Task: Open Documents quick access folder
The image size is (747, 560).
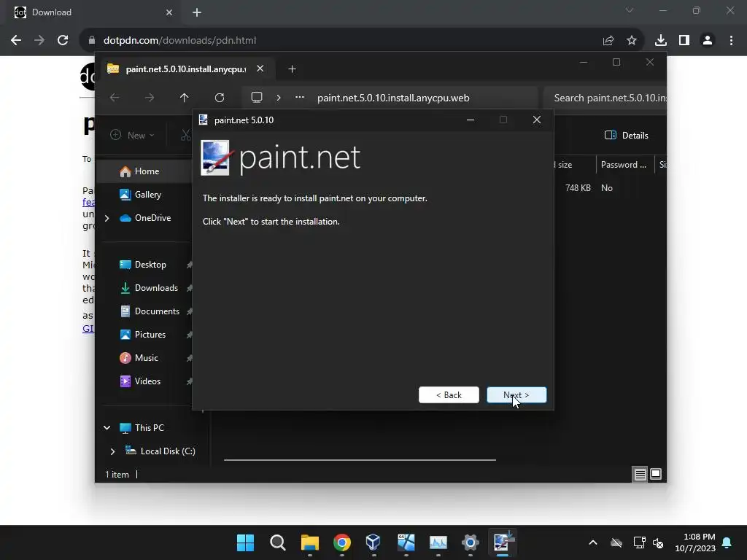Action: (157, 311)
